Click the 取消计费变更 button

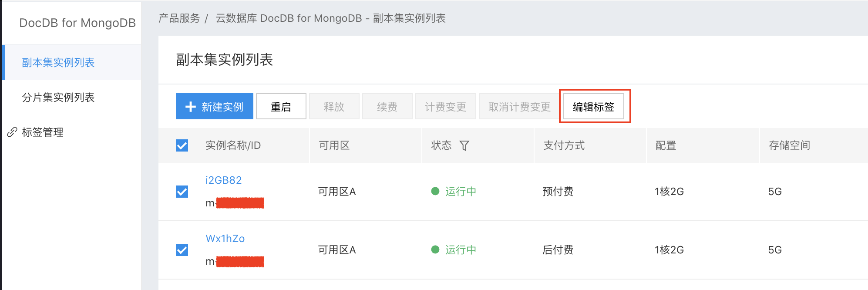pyautogui.click(x=520, y=106)
